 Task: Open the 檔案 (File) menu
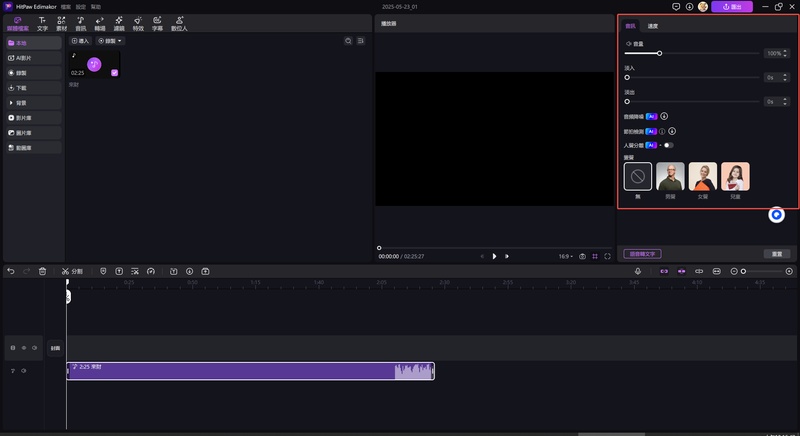66,7
